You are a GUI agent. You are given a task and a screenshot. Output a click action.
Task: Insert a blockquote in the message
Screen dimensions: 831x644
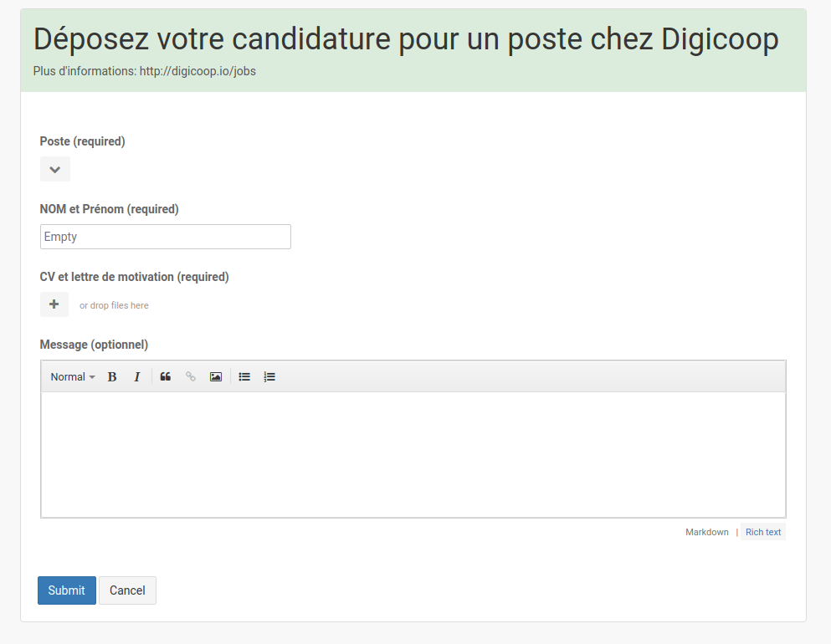pos(166,376)
